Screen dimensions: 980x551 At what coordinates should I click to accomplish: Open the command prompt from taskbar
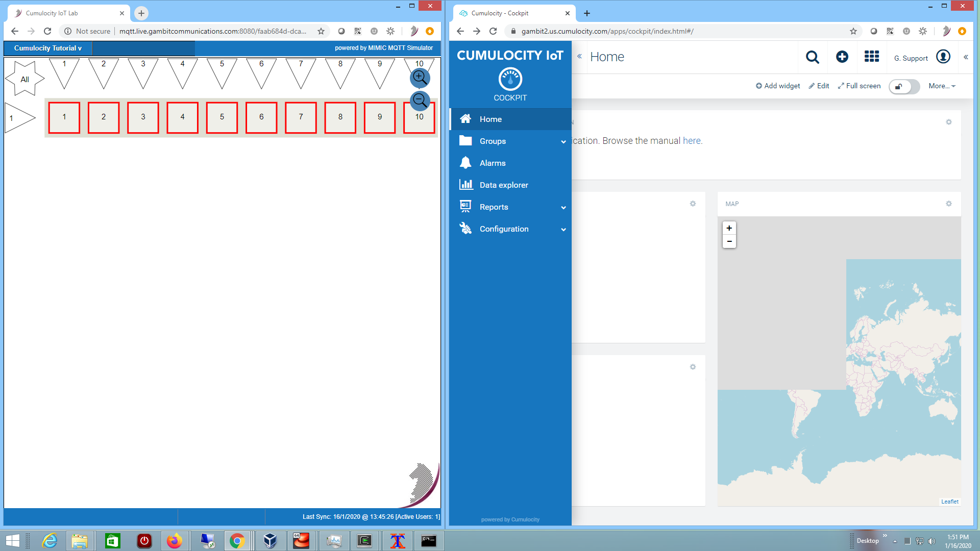429,541
